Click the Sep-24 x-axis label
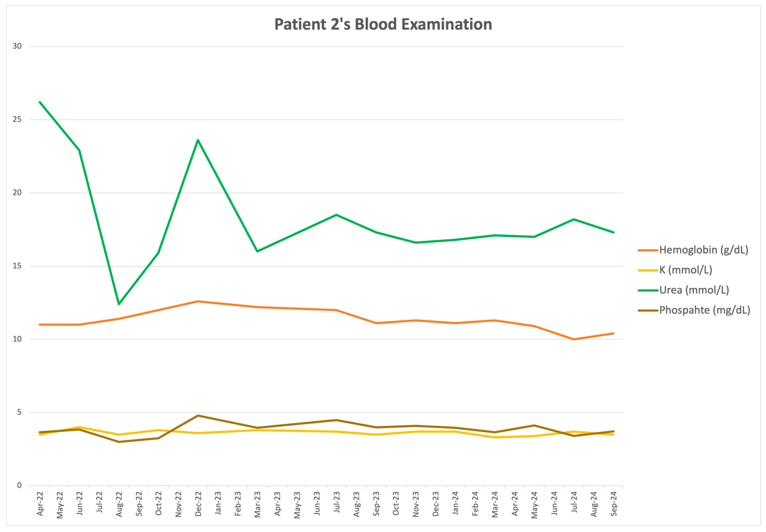Viewport: 766px width, 532px height. (x=614, y=504)
